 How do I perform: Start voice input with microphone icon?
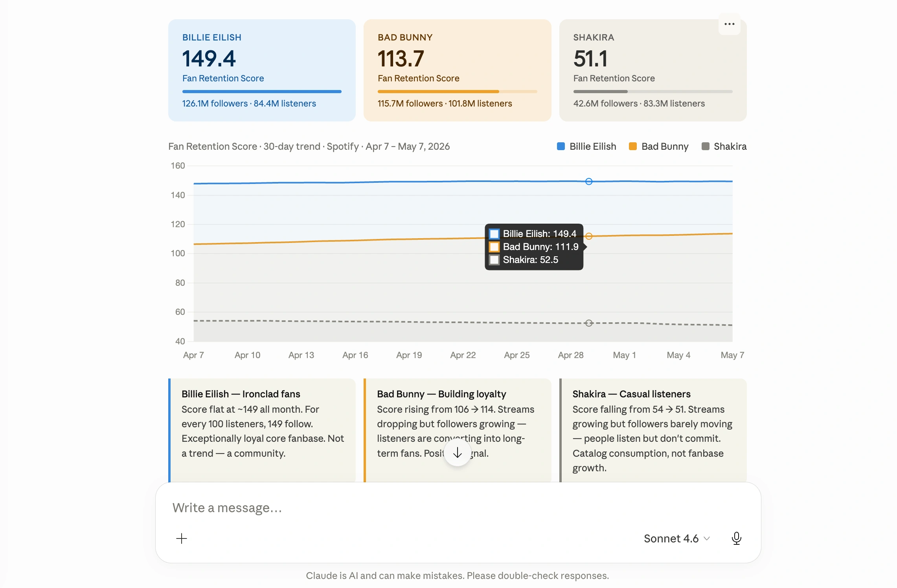coord(736,538)
